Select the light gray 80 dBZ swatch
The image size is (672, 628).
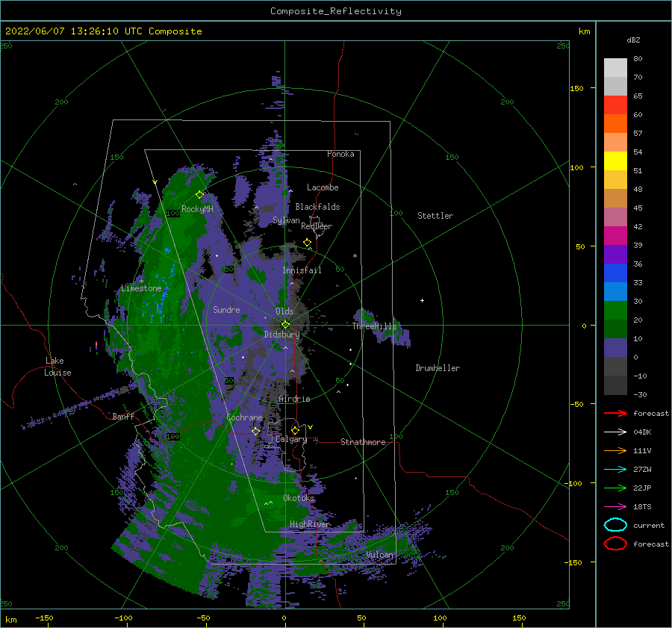tap(615, 67)
